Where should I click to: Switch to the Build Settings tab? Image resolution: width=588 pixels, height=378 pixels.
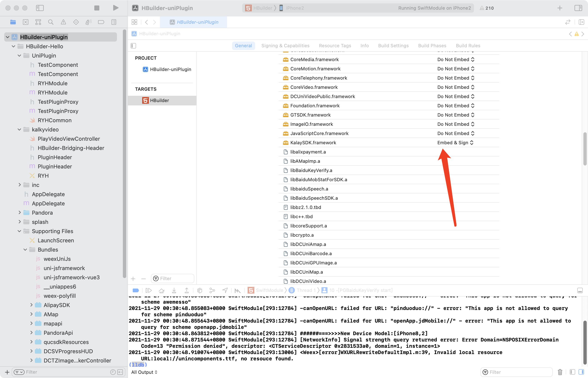tap(393, 46)
